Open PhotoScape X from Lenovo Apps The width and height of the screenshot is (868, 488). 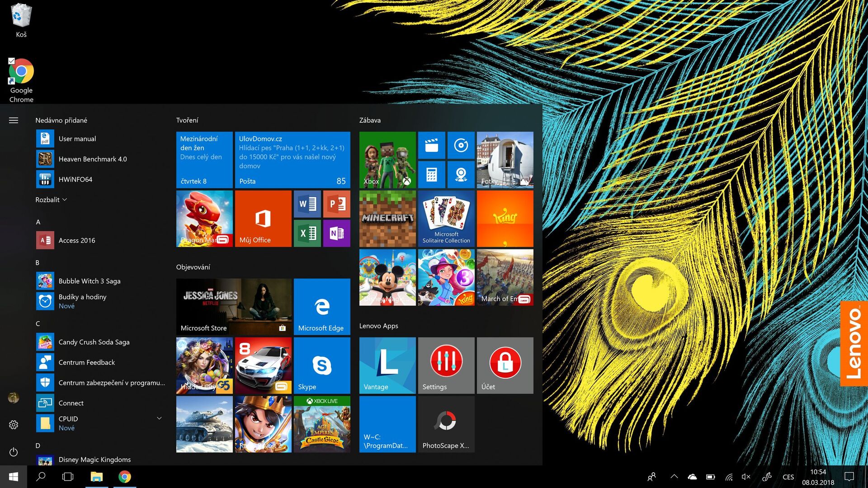[x=446, y=424]
